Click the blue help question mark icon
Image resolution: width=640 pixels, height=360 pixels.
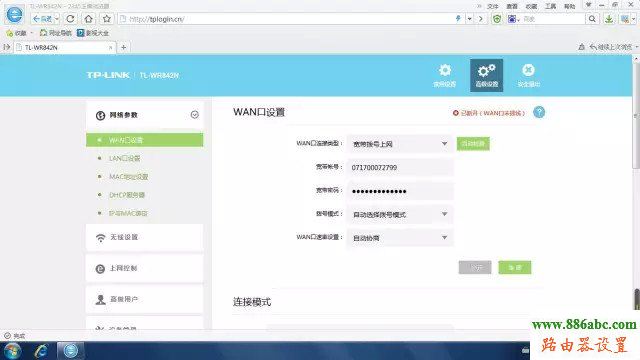(x=539, y=112)
